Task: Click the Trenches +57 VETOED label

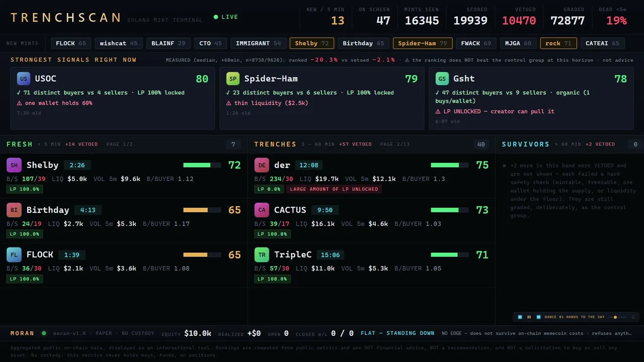Action: pyautogui.click(x=355, y=144)
